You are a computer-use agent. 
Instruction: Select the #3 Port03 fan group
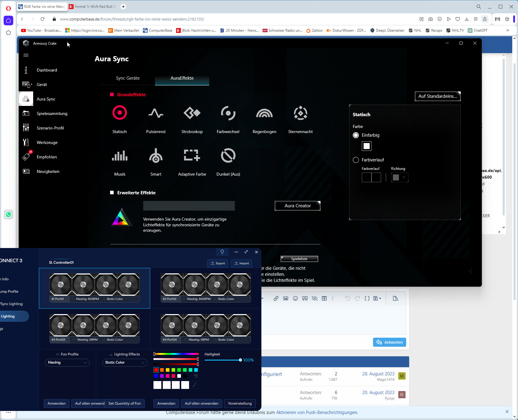pos(94,328)
